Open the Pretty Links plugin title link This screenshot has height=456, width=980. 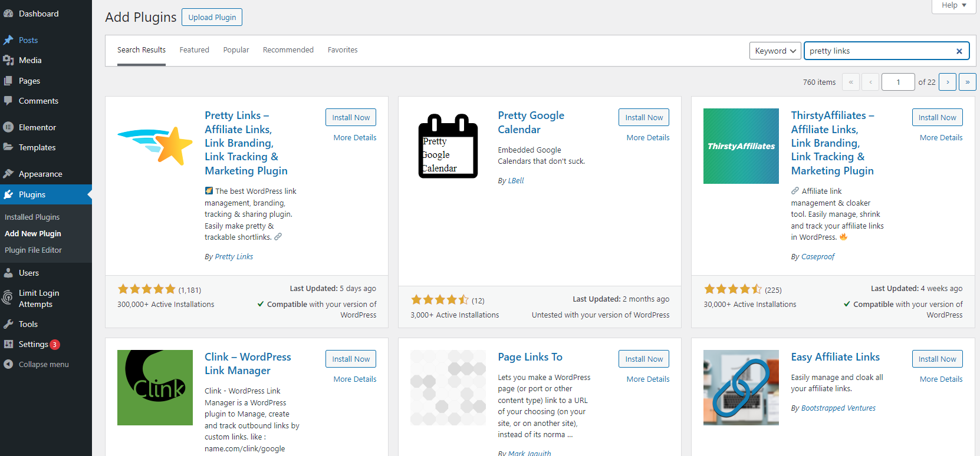(246, 143)
